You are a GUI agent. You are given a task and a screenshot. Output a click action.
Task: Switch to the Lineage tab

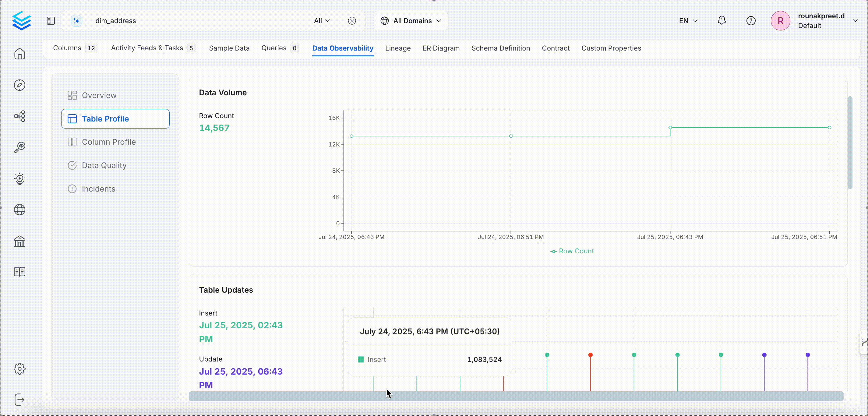click(x=398, y=48)
